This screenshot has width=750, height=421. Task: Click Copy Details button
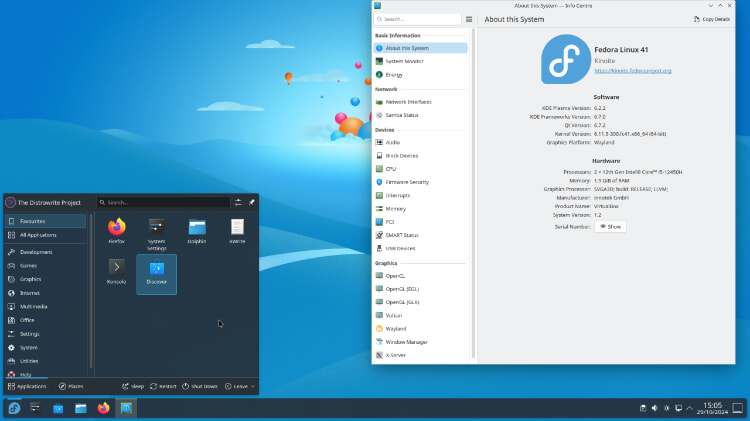point(712,19)
